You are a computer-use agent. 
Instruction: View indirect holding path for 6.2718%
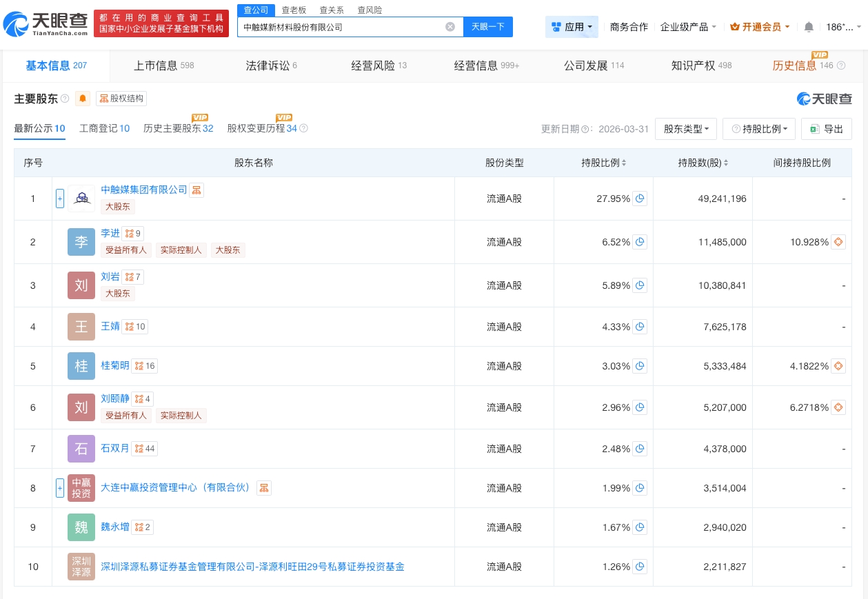838,407
